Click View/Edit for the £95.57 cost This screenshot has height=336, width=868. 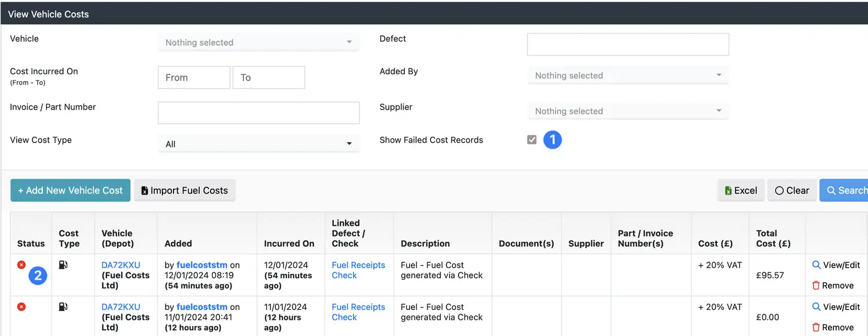pos(836,265)
